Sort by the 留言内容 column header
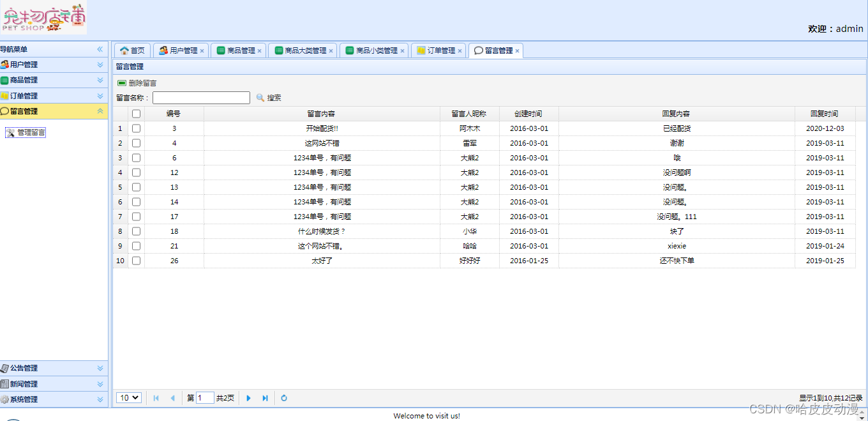This screenshot has height=421, width=868. tap(321, 114)
